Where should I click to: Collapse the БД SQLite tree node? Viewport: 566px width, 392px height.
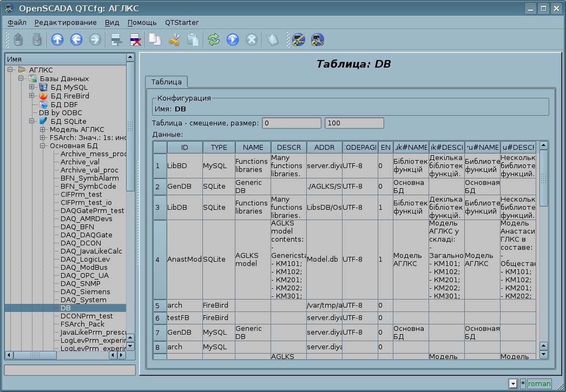point(32,121)
